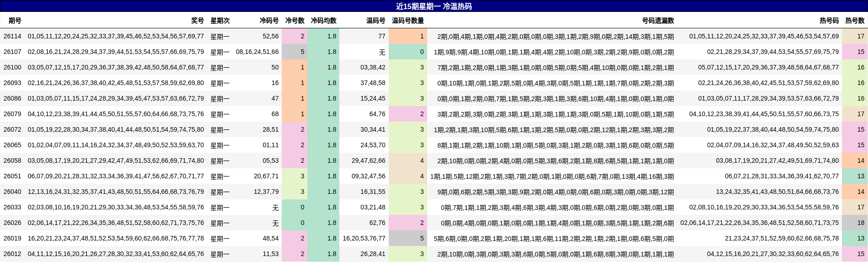Screen dimensions: 868x262
Task: Click 冷码均数 value 1.8 in row 26040
Action: click(x=323, y=192)
